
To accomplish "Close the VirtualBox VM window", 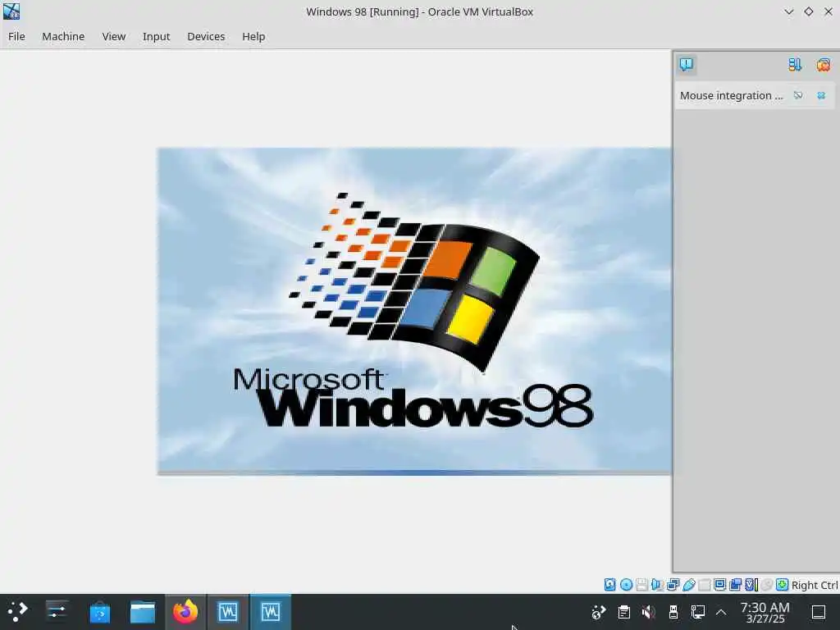I will [x=829, y=11].
